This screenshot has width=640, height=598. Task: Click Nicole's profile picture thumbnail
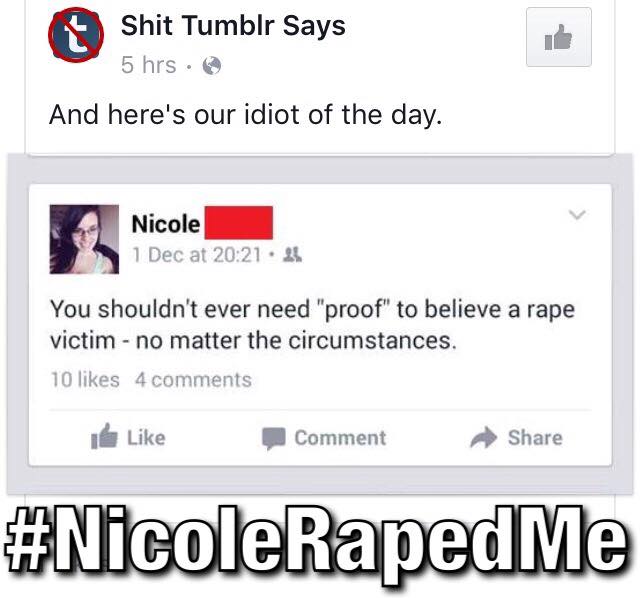84,239
